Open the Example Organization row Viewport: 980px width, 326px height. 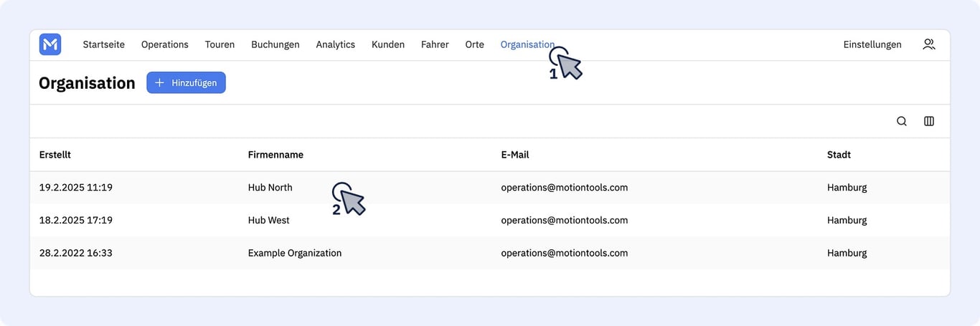point(490,253)
